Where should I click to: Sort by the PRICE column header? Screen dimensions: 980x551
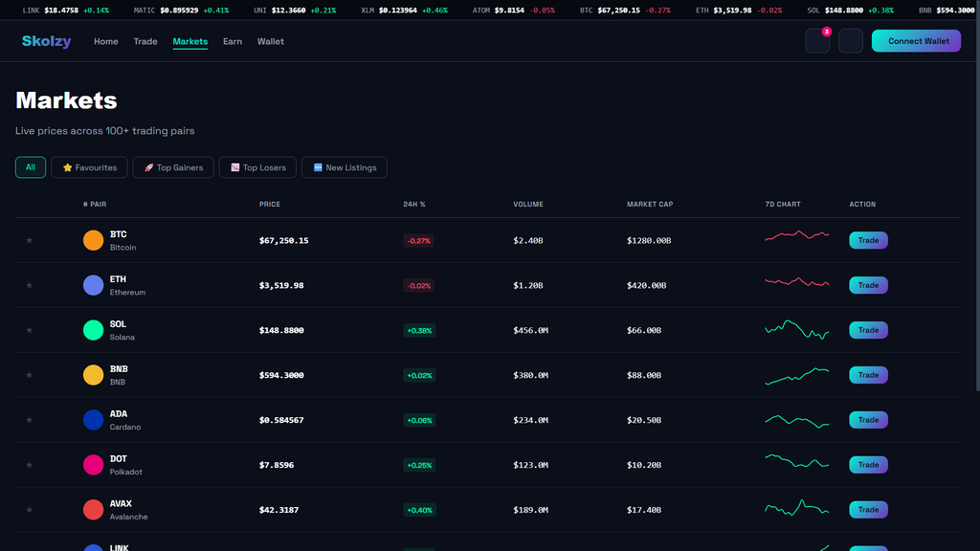[x=270, y=205]
